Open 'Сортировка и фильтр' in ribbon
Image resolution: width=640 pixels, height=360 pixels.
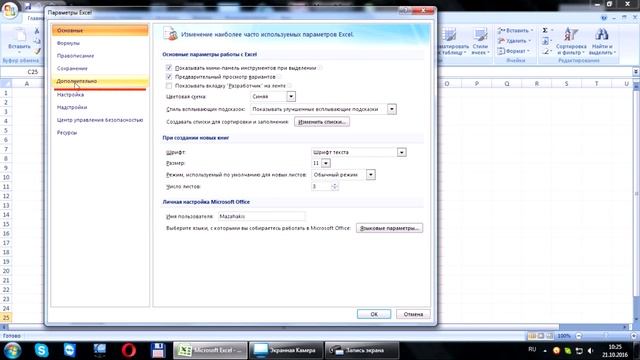(x=571, y=41)
